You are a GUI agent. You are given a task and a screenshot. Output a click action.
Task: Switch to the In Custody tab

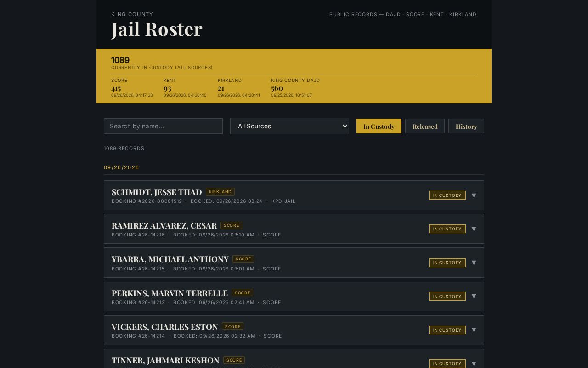coord(379,126)
